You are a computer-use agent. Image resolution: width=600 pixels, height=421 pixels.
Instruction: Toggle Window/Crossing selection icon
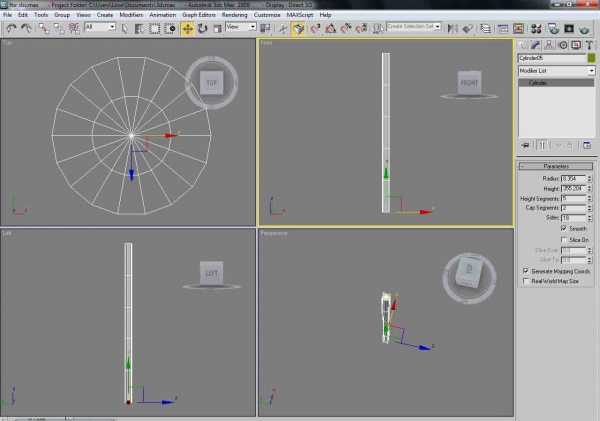169,29
